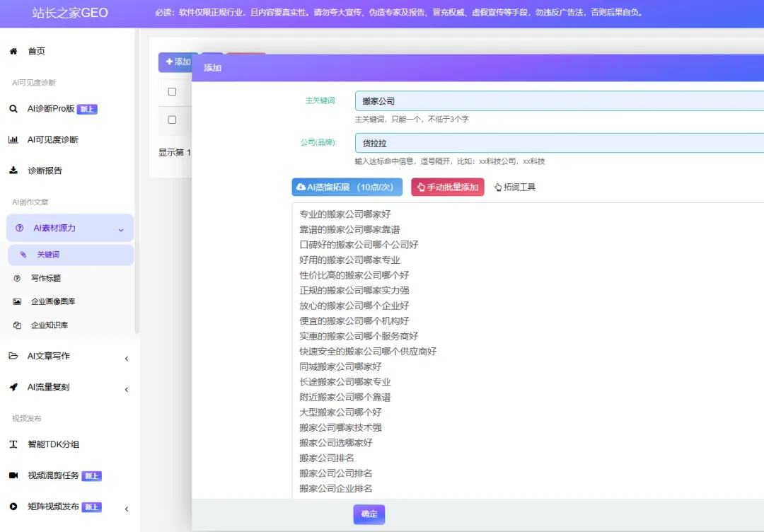Viewport: 764px width, 532px height.
Task: Click keyword line 正规的搬家公司哪家实力强
Action: tap(354, 290)
